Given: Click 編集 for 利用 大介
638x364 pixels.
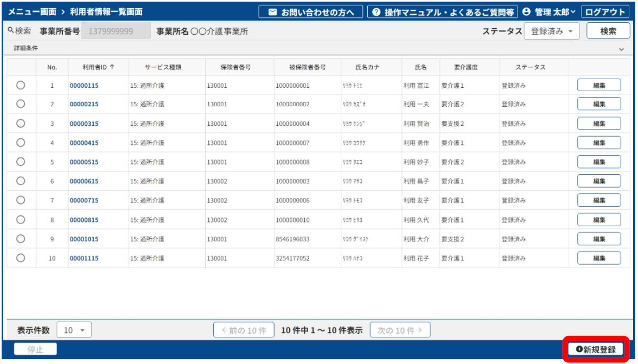Looking at the screenshot, I should click(599, 238).
